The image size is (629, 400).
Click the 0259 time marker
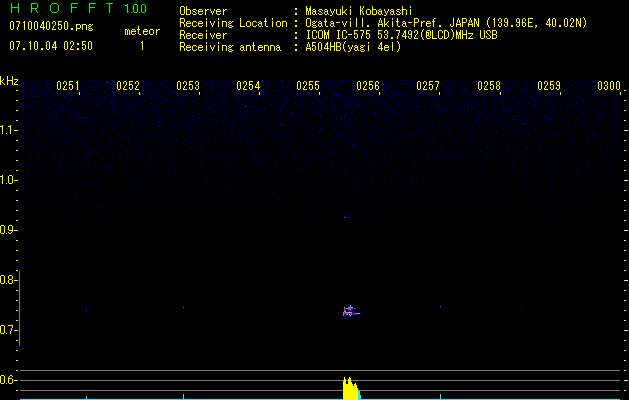tap(549, 86)
